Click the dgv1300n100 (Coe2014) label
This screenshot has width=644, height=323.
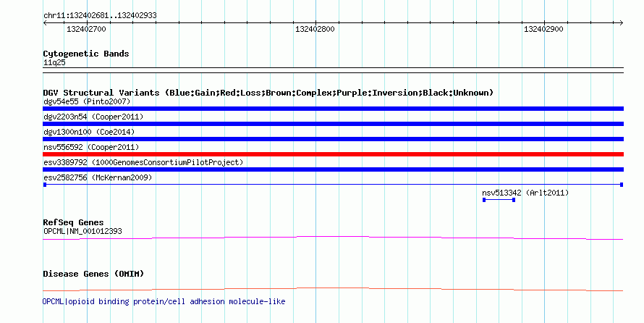[89, 132]
